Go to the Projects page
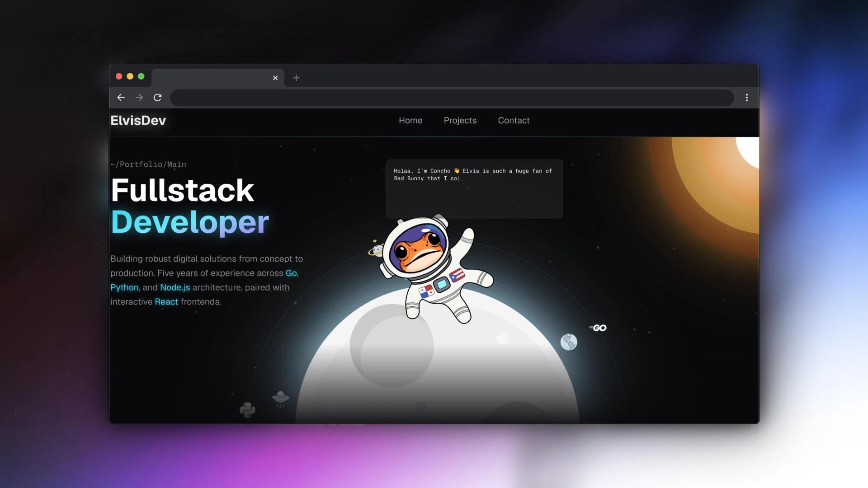The image size is (868, 488). tap(460, 120)
